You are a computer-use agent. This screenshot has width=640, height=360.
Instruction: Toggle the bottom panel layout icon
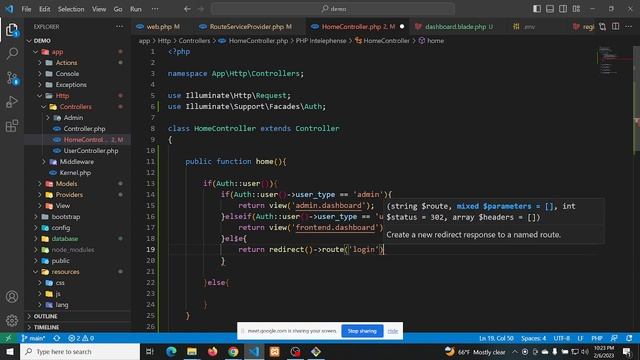[550, 9]
